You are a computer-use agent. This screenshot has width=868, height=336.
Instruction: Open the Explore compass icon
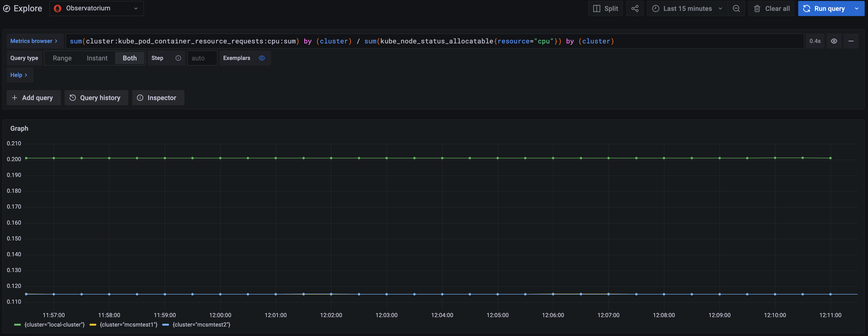coord(6,8)
